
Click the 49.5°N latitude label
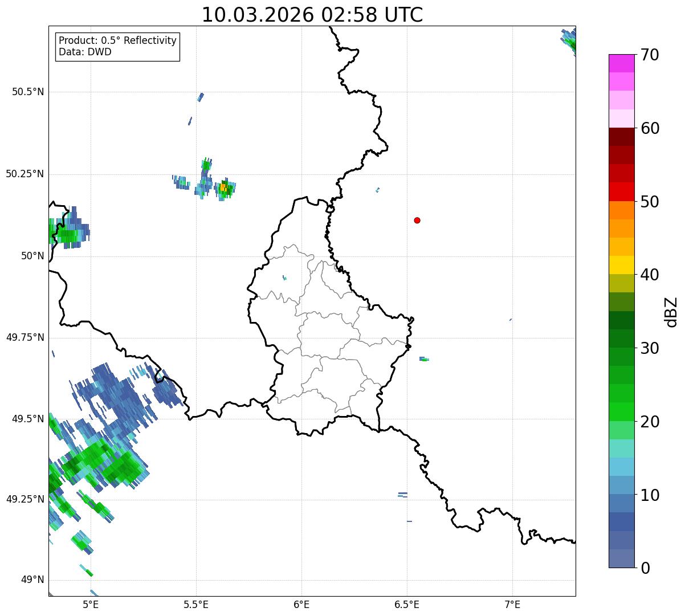[x=28, y=419]
